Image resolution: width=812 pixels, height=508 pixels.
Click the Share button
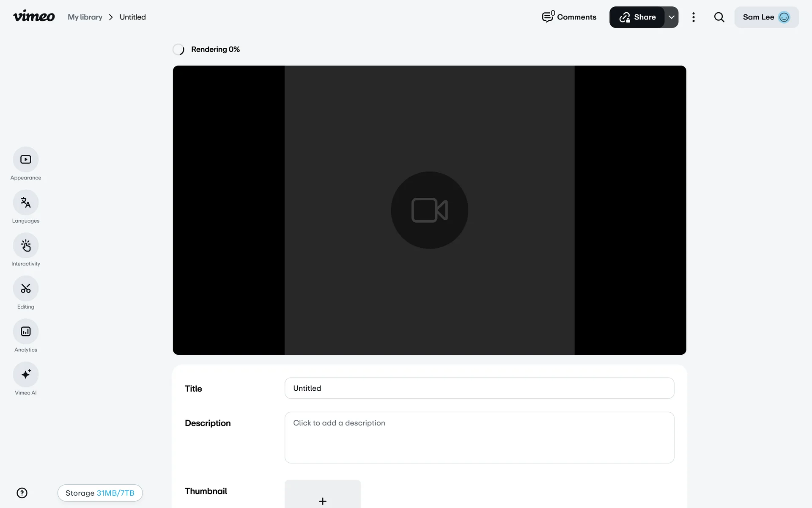coord(637,17)
